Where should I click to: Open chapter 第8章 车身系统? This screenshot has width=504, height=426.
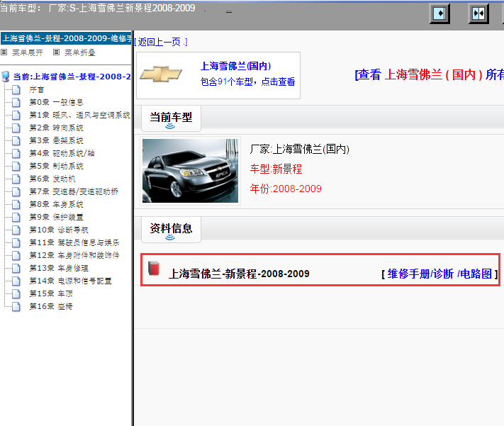[x=56, y=204]
